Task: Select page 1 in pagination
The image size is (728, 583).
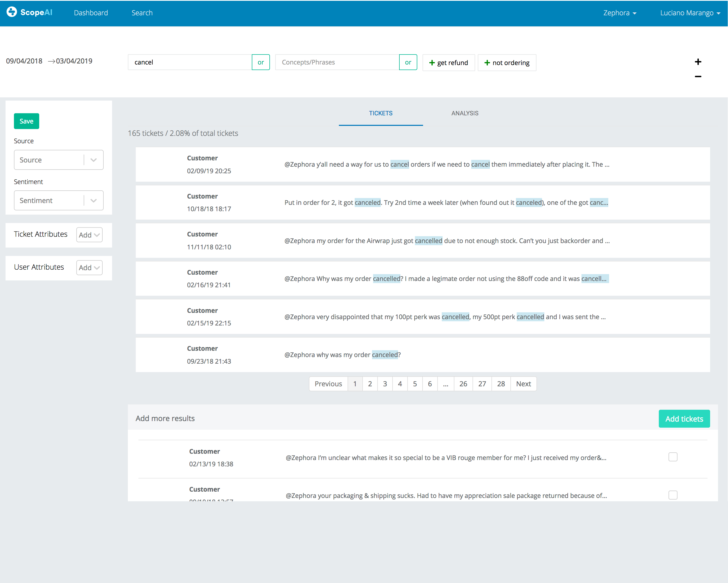Action: point(355,384)
